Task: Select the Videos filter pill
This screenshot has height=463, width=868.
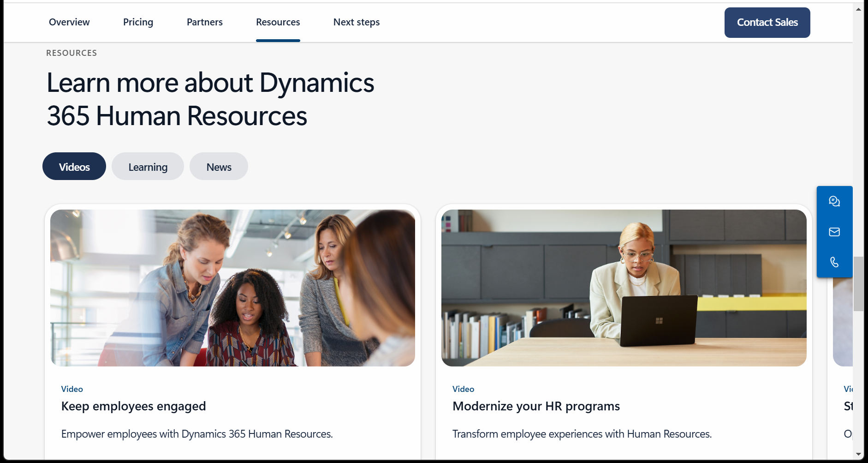Action: tap(74, 166)
